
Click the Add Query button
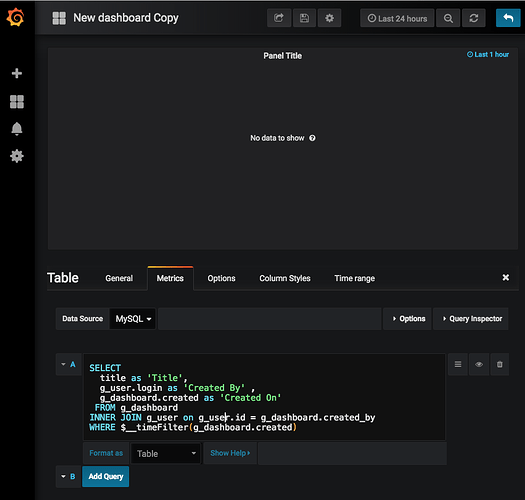tap(105, 476)
